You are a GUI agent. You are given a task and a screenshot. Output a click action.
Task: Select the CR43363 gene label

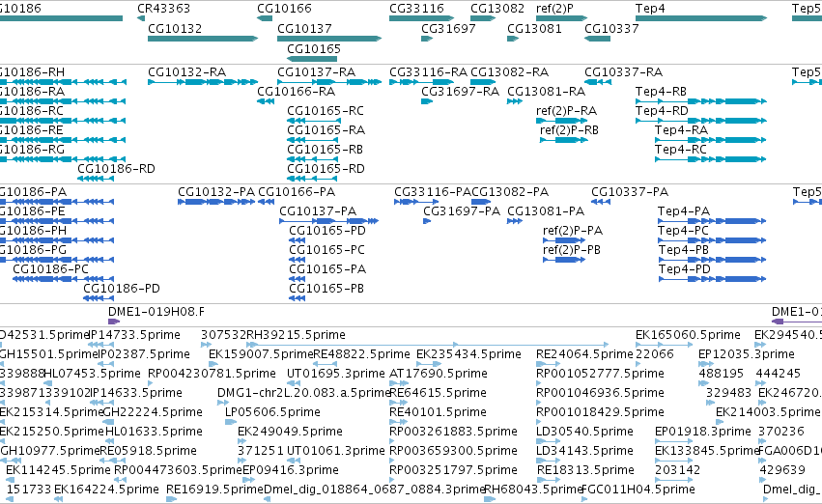(x=163, y=9)
